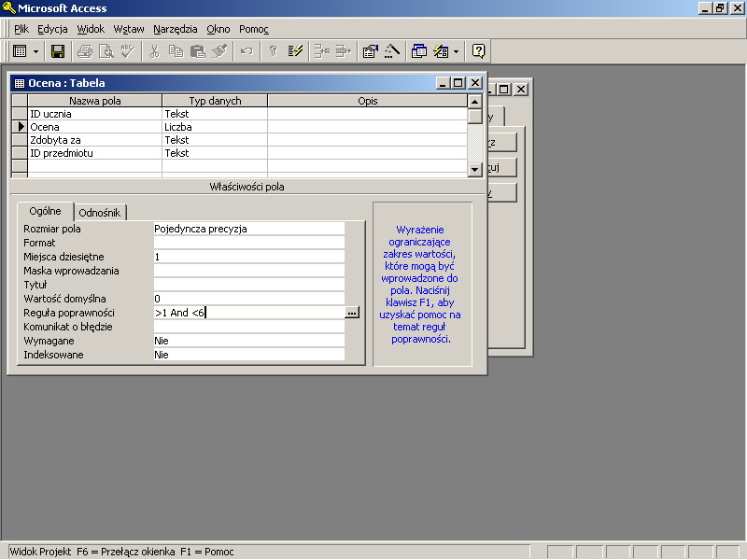Click the 'Tekst' data type cell for Zdobyta za
Screen dimensions: 747x560
(214, 140)
